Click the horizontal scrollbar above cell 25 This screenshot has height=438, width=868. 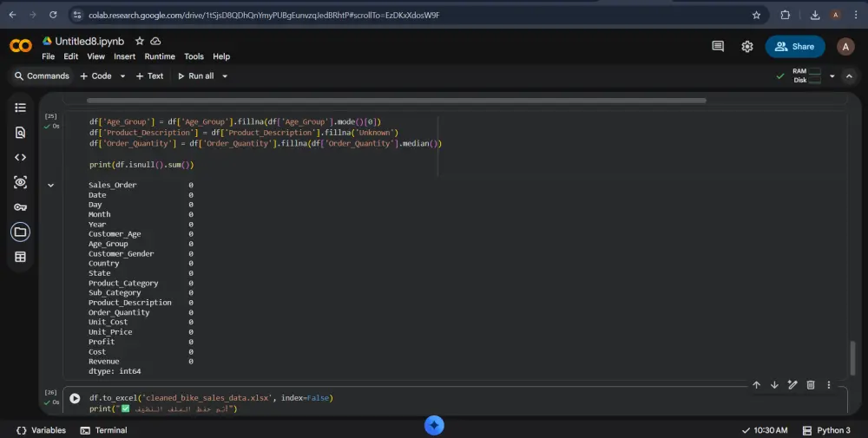tap(397, 101)
